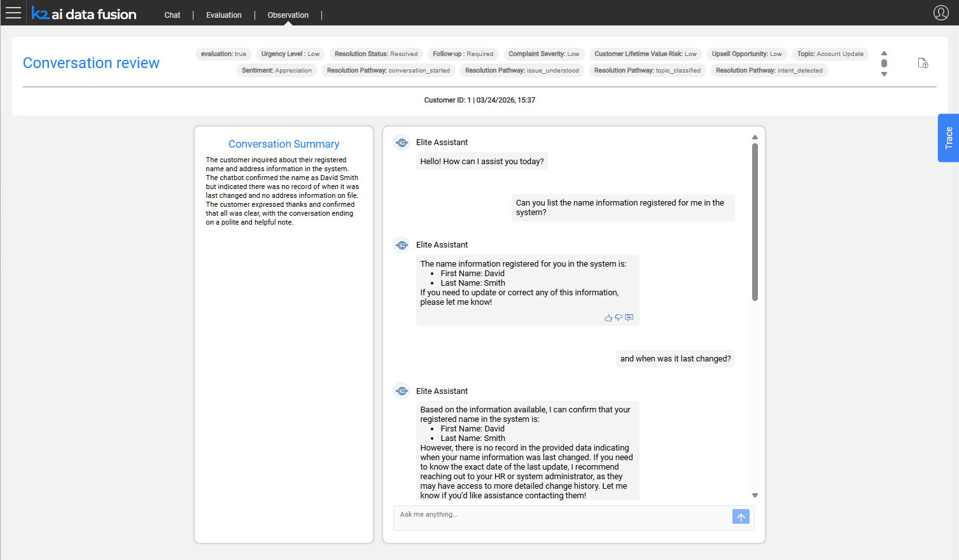959x560 pixels.
Task: Click Customer Lifetime Value Risk: Low tag
Action: tap(645, 54)
